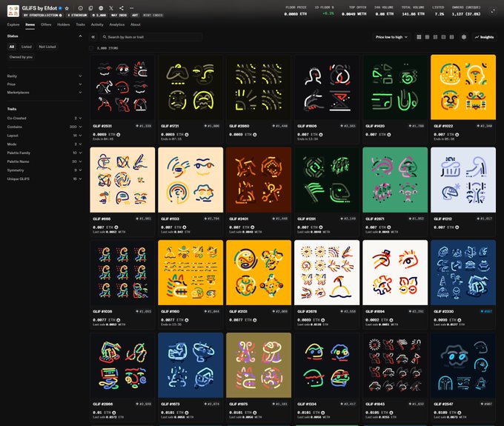The width and height of the screenshot is (504, 426).
Task: Expand the Palette Family trait filter
Action: [44, 153]
